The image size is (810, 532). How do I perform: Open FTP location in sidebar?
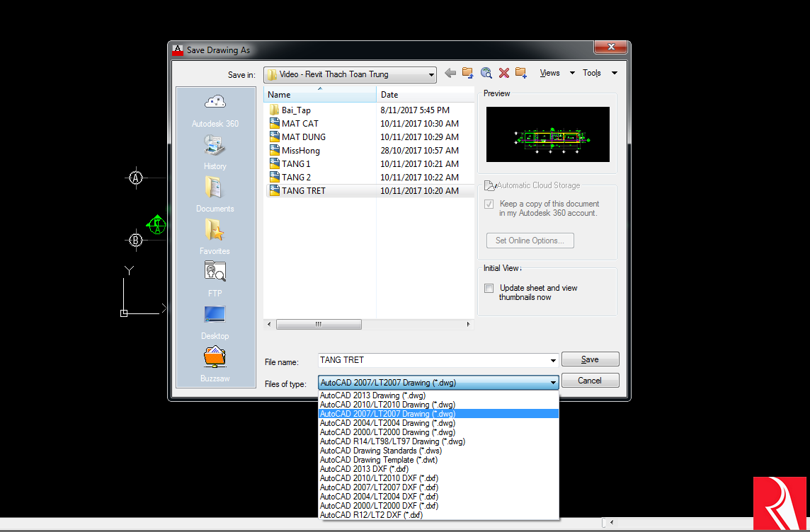[x=215, y=279]
